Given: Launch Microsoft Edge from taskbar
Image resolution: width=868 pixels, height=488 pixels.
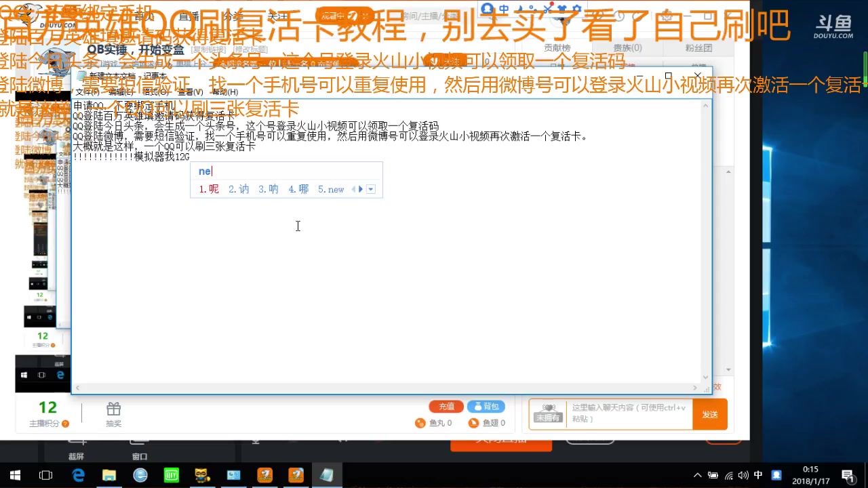Looking at the screenshot, I should [78, 475].
